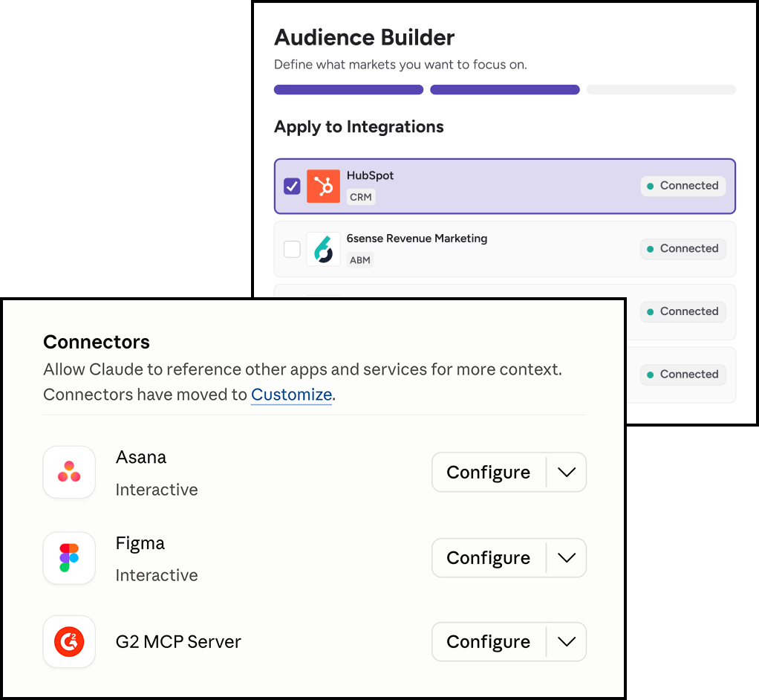The height and width of the screenshot is (700, 759).
Task: Click the G2 MCP Server name
Action: pyautogui.click(x=178, y=641)
